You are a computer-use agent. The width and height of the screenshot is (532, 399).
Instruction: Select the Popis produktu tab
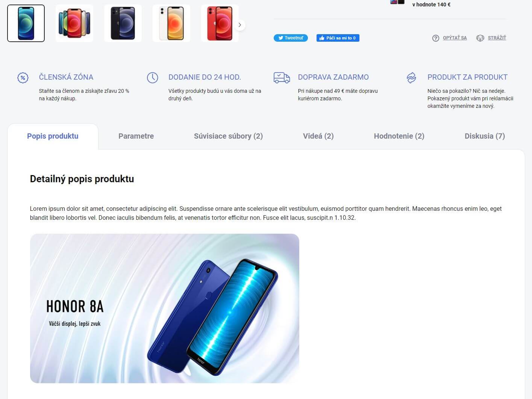click(53, 136)
